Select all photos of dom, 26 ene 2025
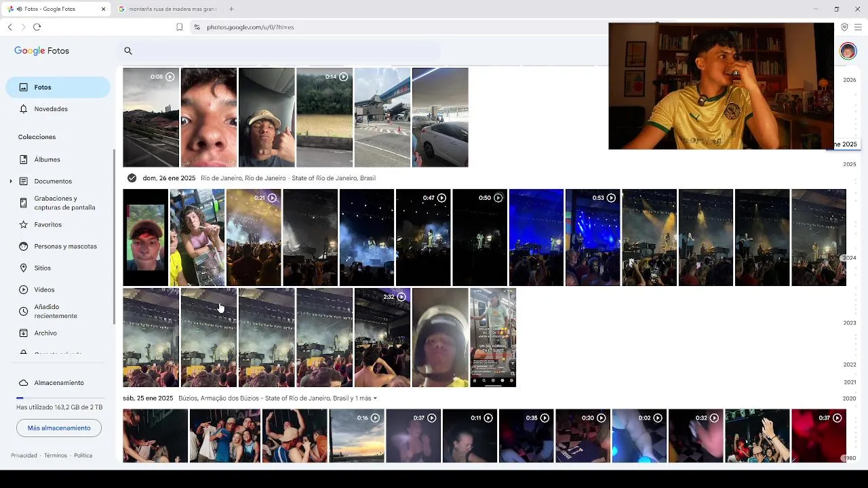 tap(132, 178)
